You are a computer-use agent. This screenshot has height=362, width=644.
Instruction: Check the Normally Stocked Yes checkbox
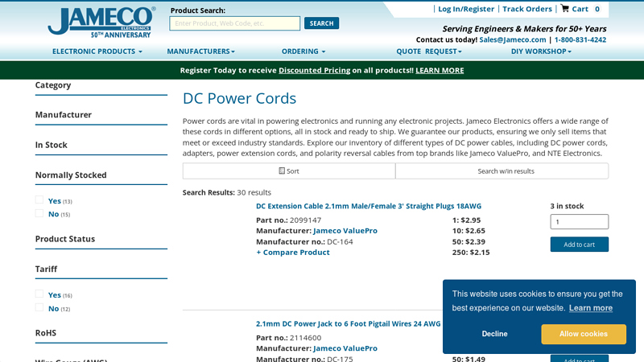(39, 200)
